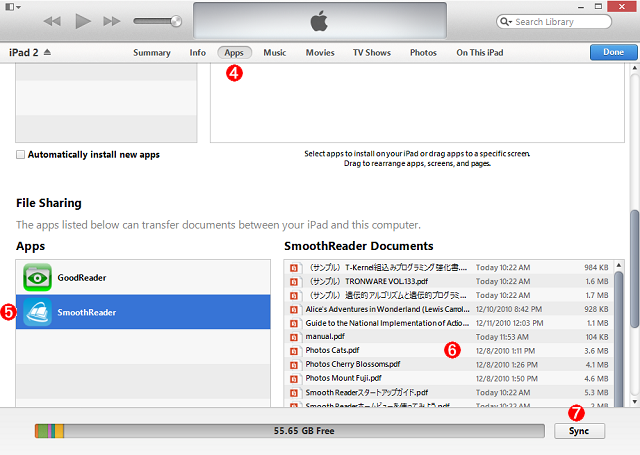
Task: Click the SmoothReader label in the Apps list
Action: click(87, 312)
